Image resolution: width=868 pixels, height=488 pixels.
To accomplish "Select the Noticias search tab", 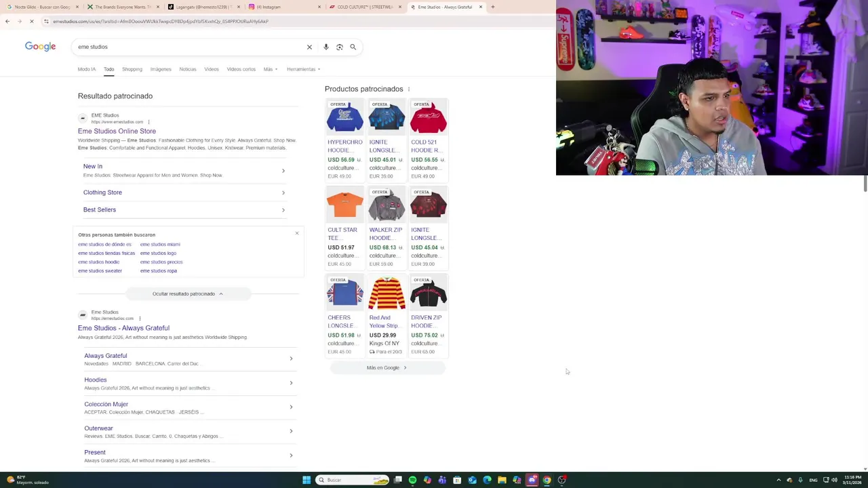I will tap(188, 69).
